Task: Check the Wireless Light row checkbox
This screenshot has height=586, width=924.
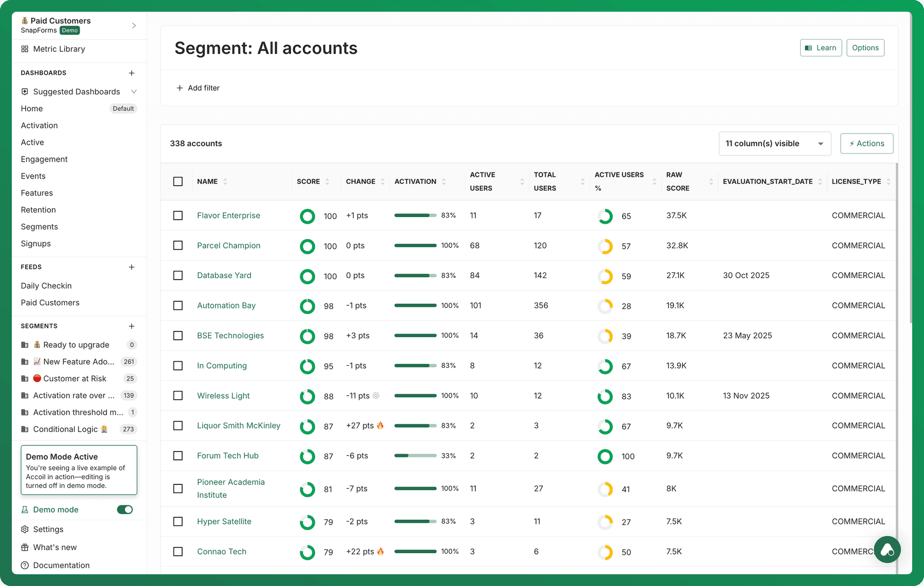Action: click(x=178, y=396)
